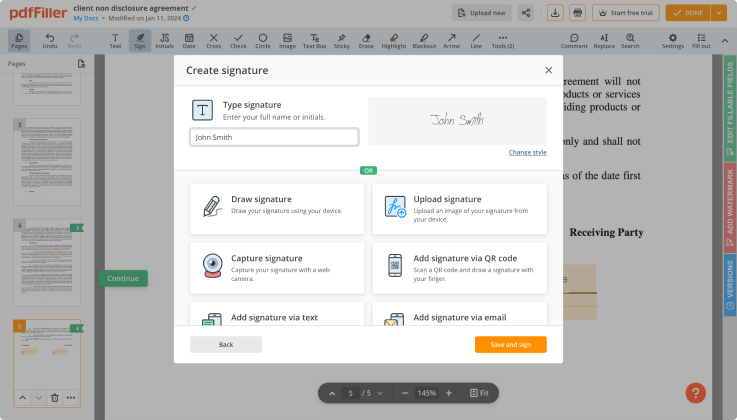Select the Blackout tool

(x=424, y=40)
